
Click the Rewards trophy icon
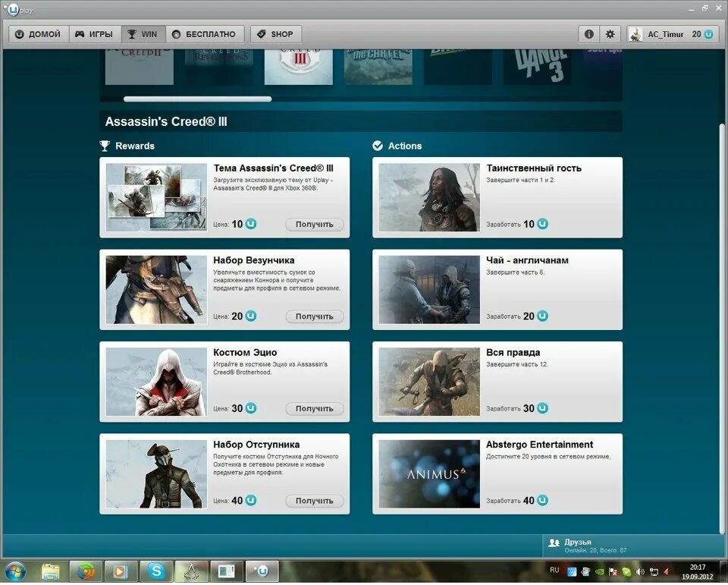point(105,146)
